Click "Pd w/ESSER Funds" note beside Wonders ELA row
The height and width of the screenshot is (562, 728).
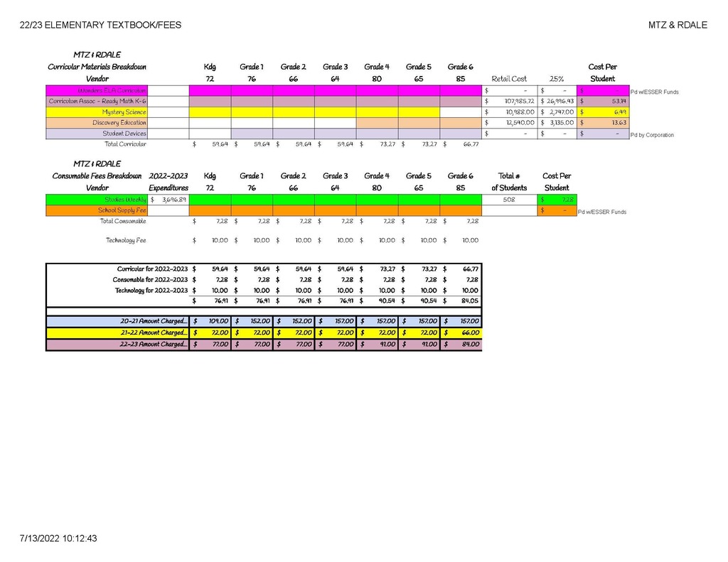point(654,92)
